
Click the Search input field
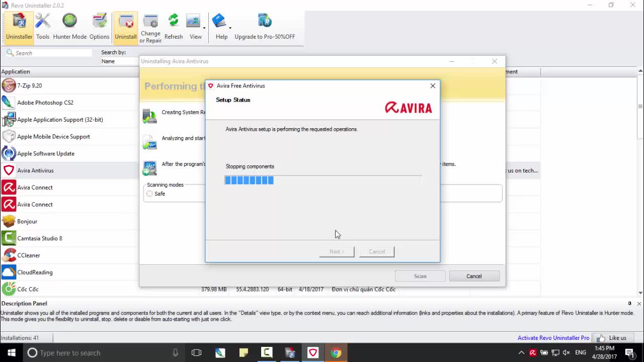(49, 53)
